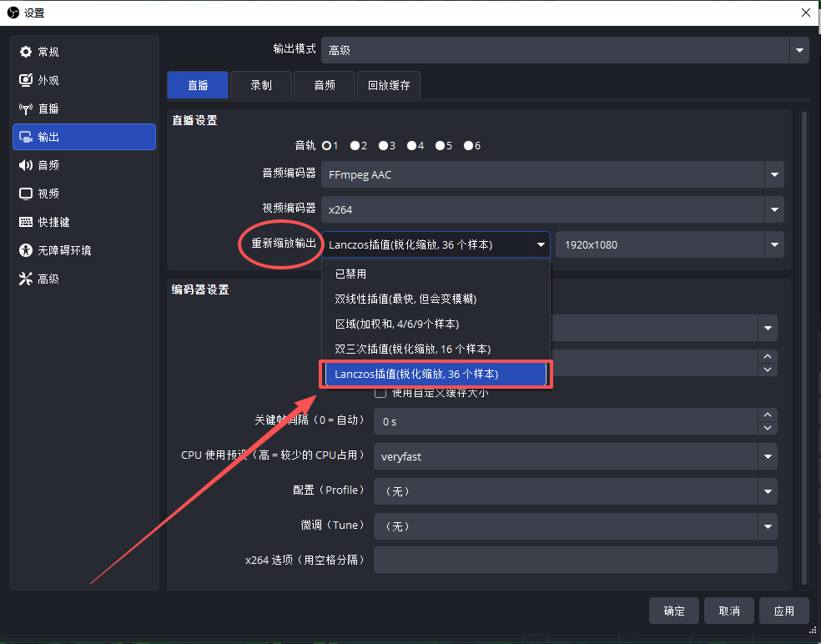Enable the 使用自定义缓存大小 checkbox
This screenshot has height=644, width=821.
tap(380, 392)
